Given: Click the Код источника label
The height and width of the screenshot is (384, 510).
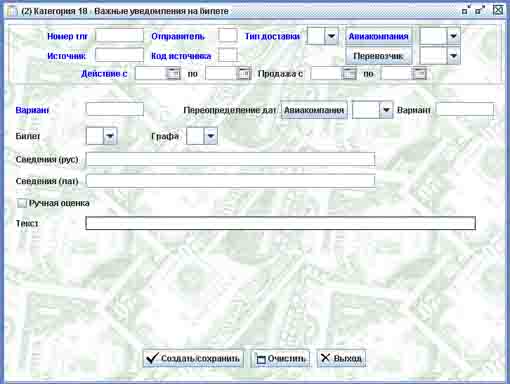Looking at the screenshot, I should pyautogui.click(x=181, y=56).
